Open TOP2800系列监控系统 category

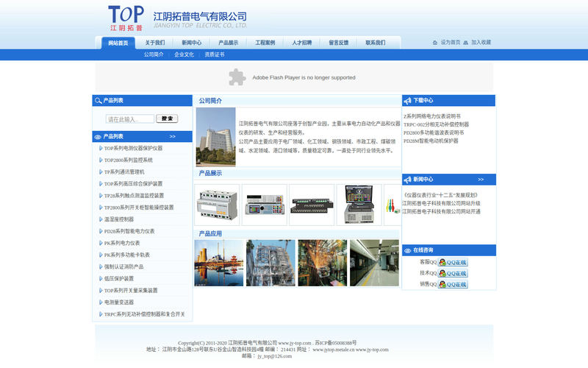[129, 160]
